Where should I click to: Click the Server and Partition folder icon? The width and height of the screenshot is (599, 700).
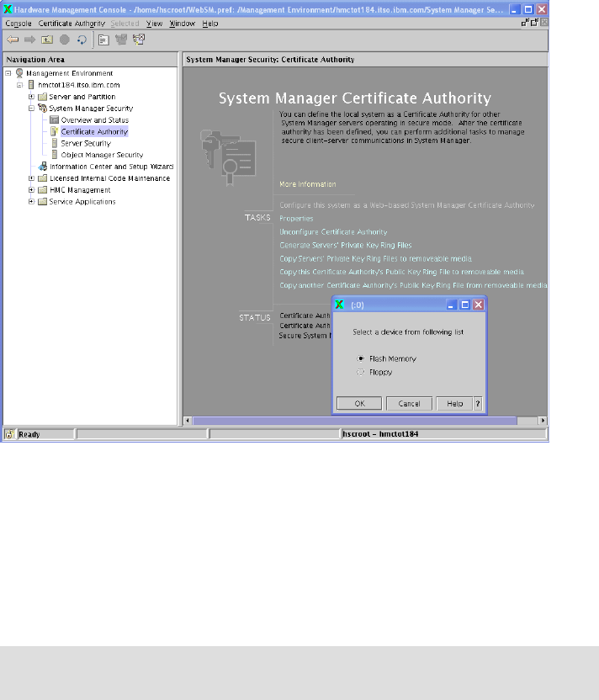coord(42,97)
